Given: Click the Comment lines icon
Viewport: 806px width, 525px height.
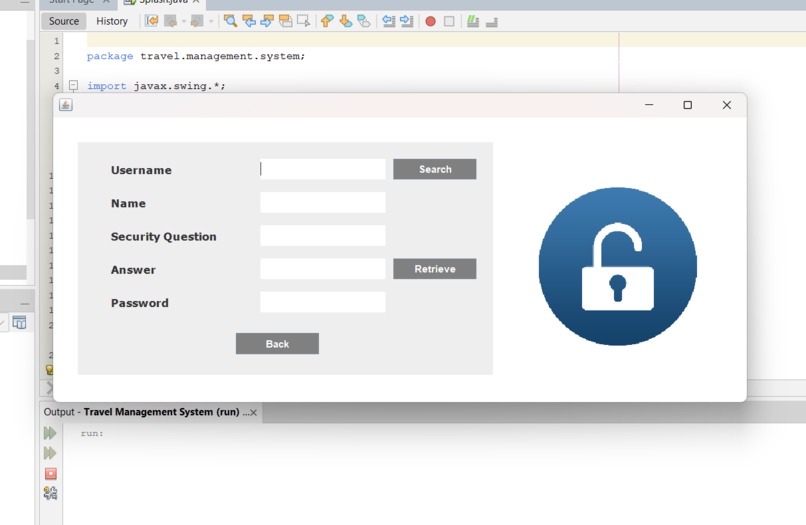Looking at the screenshot, I should tap(473, 21).
